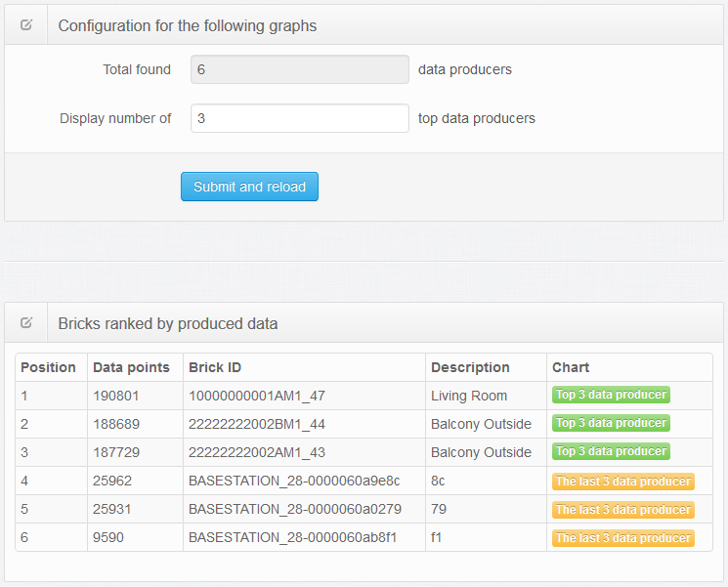Click Balcony Outside in the 22222222002AM1_43 row
The width and height of the screenshot is (728, 587).
(x=481, y=452)
